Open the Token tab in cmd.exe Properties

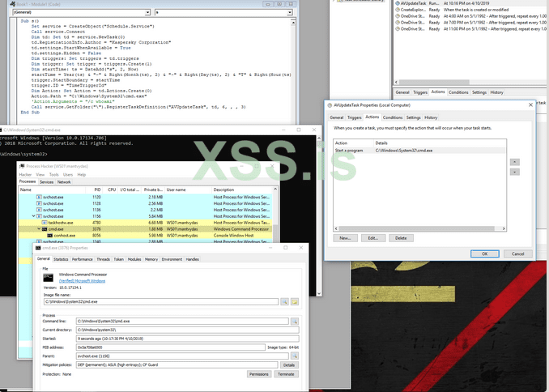[119, 259]
